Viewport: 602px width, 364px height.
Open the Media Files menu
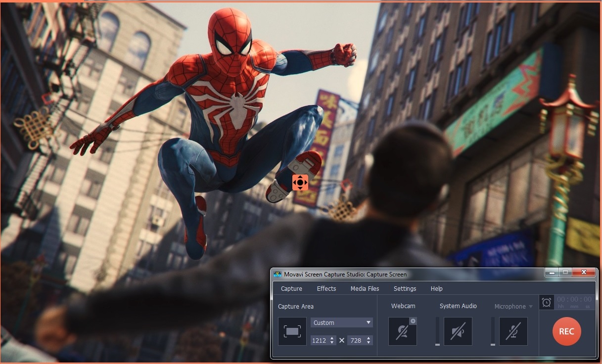[365, 288]
